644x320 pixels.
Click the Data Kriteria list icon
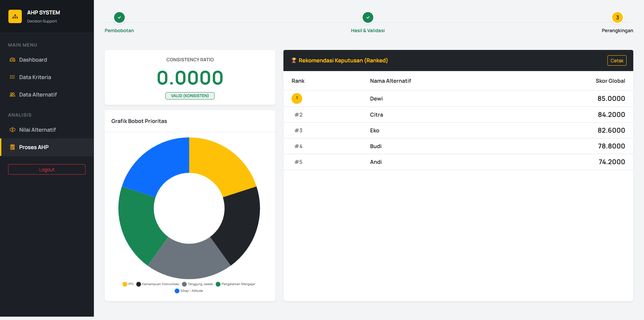click(x=12, y=77)
